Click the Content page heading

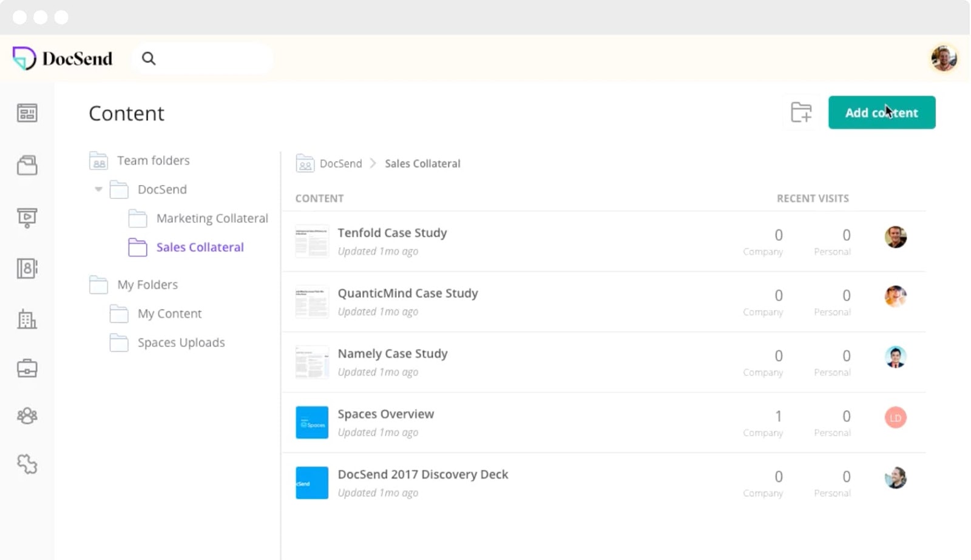[126, 113]
